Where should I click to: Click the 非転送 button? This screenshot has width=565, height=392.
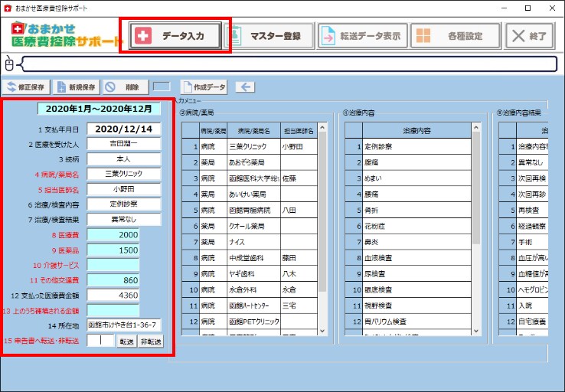click(151, 341)
